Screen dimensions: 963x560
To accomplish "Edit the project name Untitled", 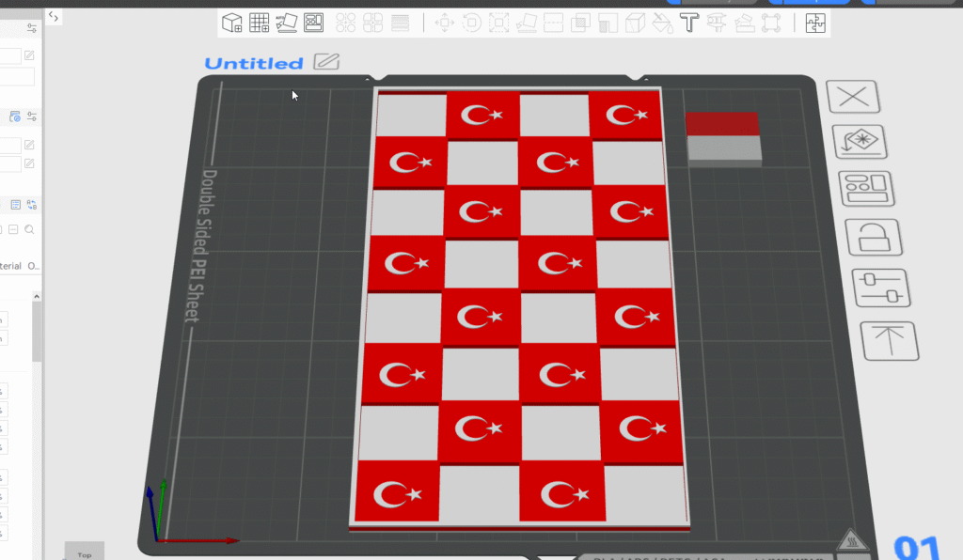I will 327,62.
